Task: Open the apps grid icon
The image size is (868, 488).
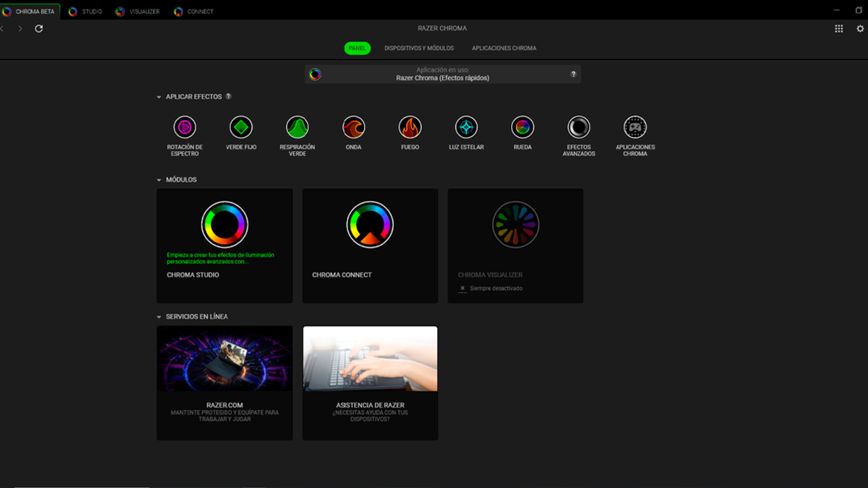Action: click(838, 28)
